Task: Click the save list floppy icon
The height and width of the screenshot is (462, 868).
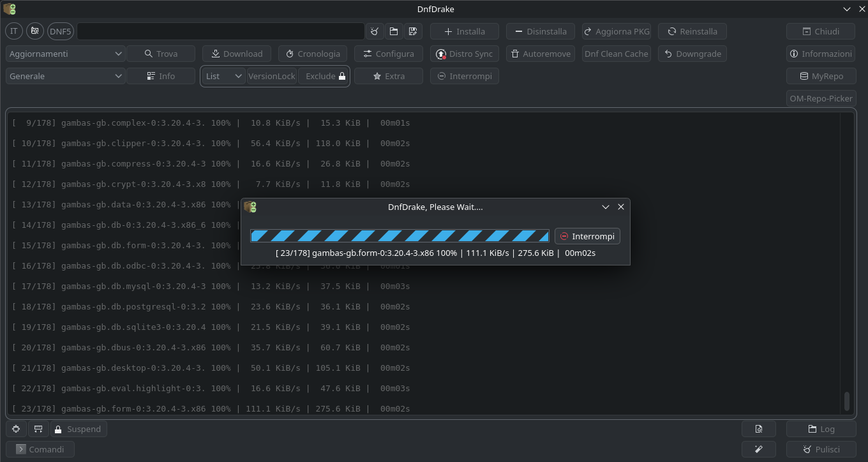Action: point(412,31)
